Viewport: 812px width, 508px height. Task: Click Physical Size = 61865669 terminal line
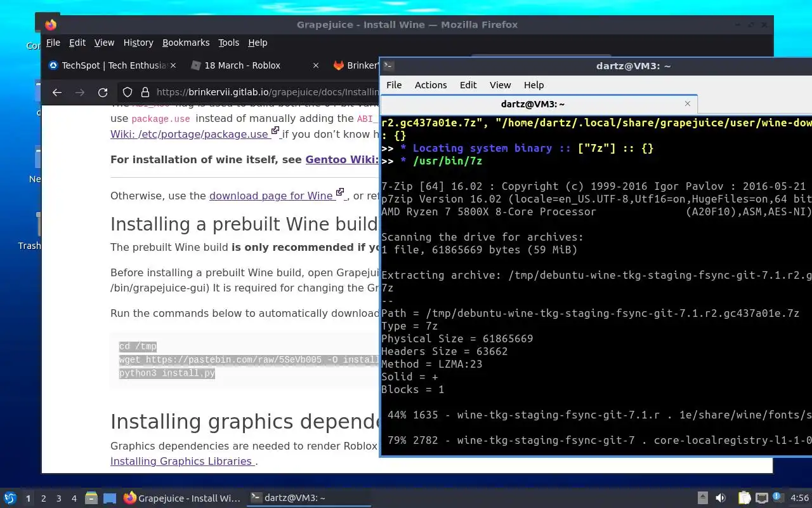pyautogui.click(x=457, y=338)
